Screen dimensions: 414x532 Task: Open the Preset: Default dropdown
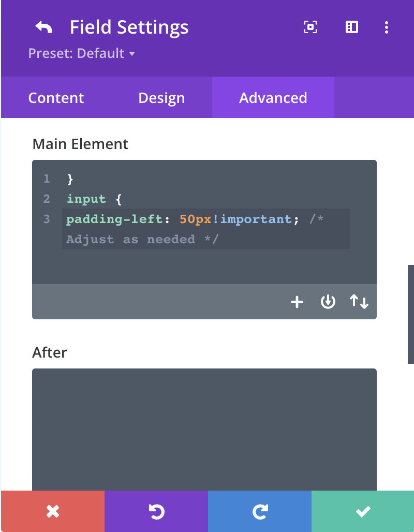click(81, 53)
